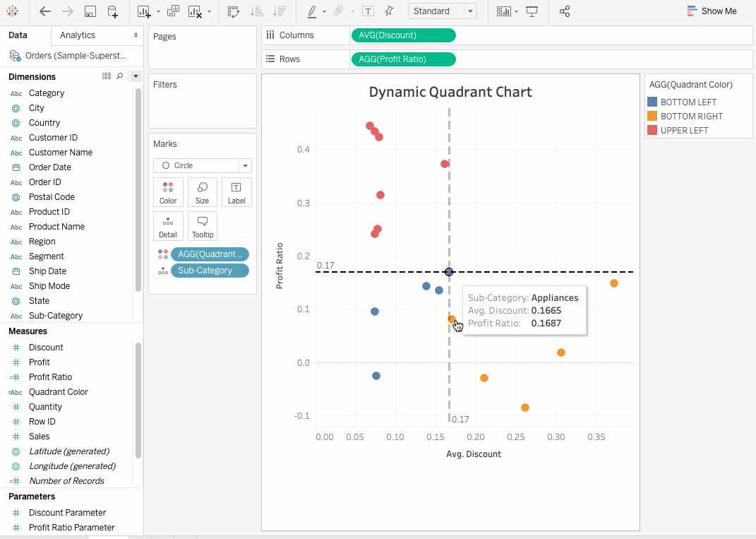Click the Fix Axes pin icon
This screenshot has width=756, height=539.
[x=389, y=11]
